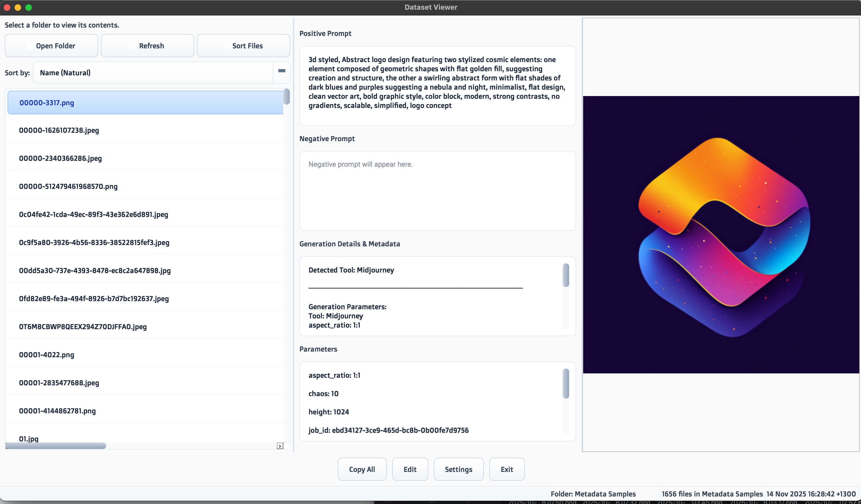The height and width of the screenshot is (504, 861).
Task: Choose 00dd5a30-737e-4393-8478-ec8c2a647898.jpg list entry
Action: [x=95, y=271]
